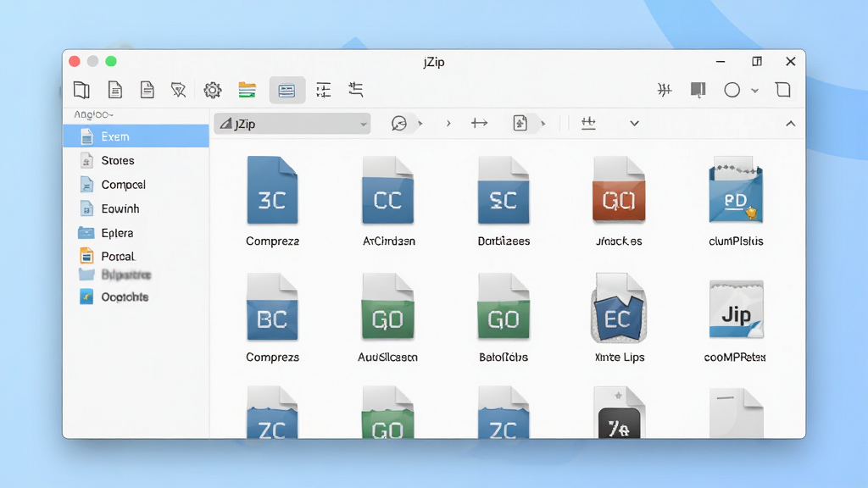
Task: Click the tree-list icon after the highlighted button
Action: tap(323, 90)
